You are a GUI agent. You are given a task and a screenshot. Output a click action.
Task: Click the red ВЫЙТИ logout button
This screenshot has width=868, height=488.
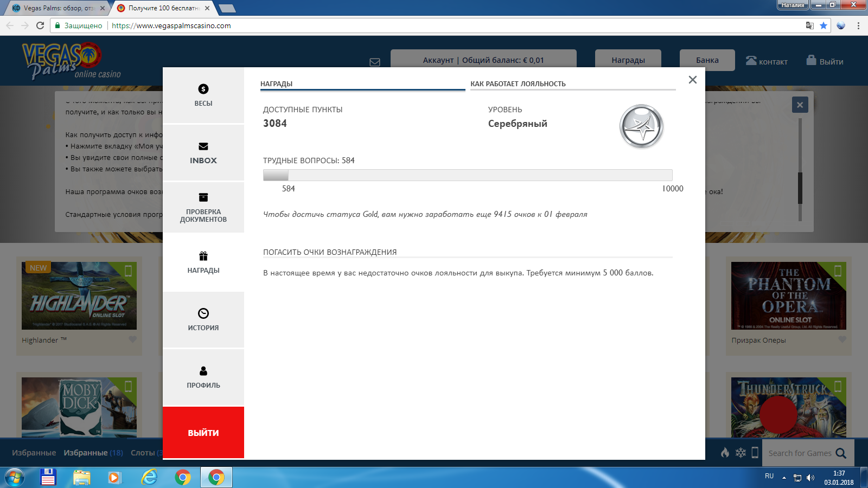point(203,433)
